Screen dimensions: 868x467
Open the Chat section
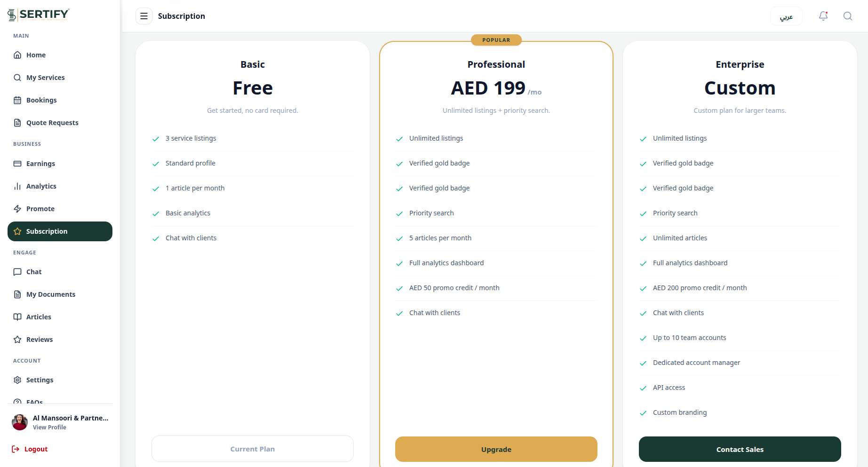click(x=60, y=272)
